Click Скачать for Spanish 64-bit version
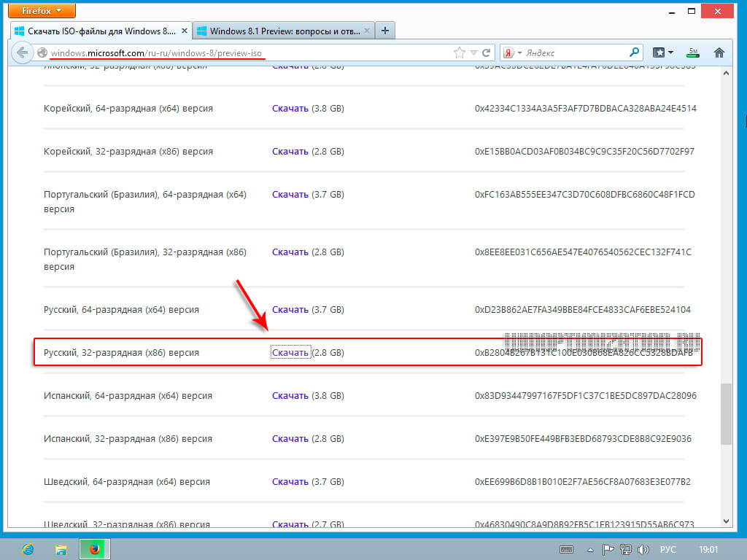This screenshot has width=747, height=560. point(290,395)
